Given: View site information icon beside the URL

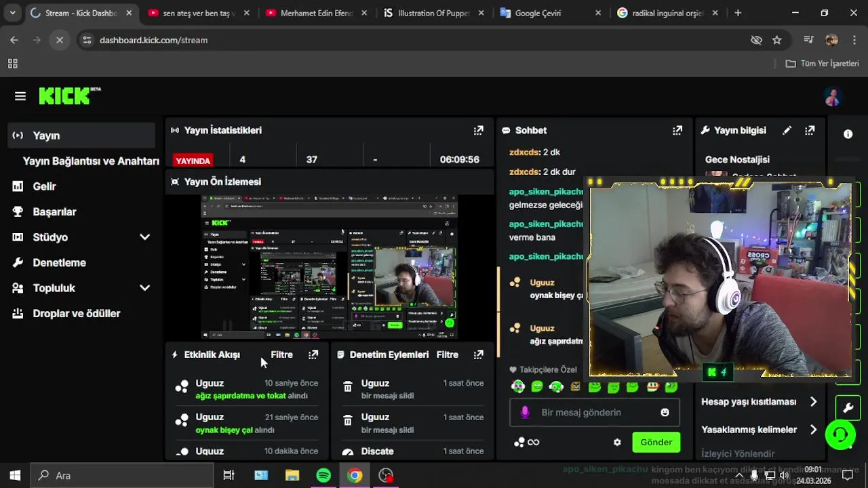Looking at the screenshot, I should coord(87,40).
